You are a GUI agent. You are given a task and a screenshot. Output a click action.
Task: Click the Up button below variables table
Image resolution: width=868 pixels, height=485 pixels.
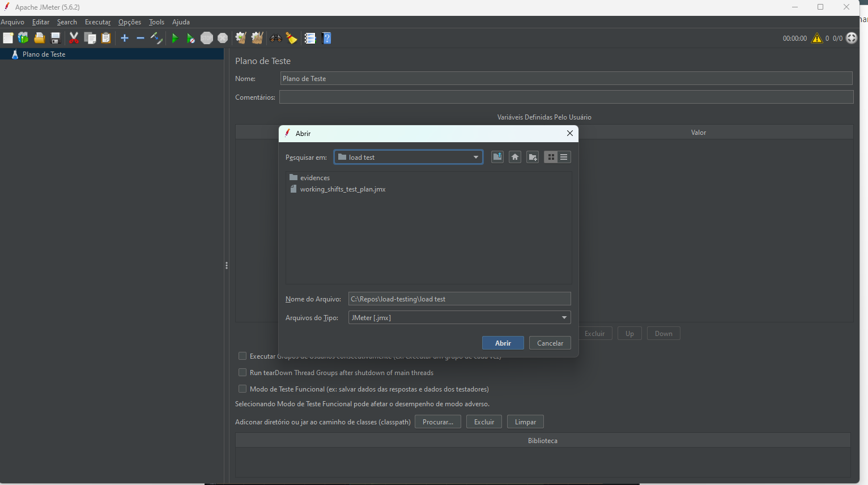pos(629,333)
